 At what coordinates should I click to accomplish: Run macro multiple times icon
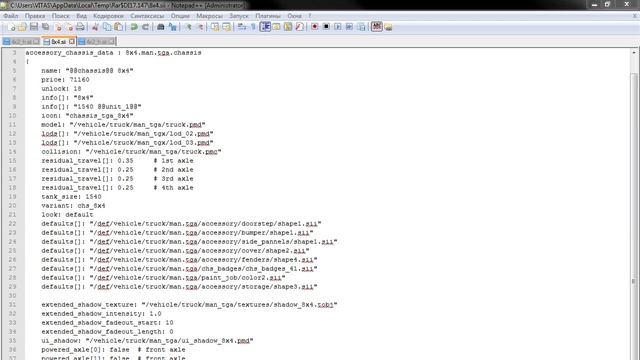tap(349, 27)
